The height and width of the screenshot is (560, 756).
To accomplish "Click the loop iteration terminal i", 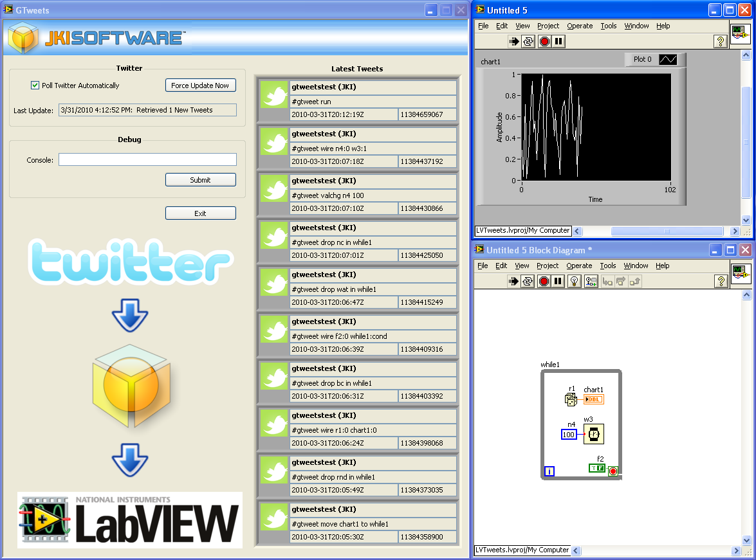I will coord(549,471).
